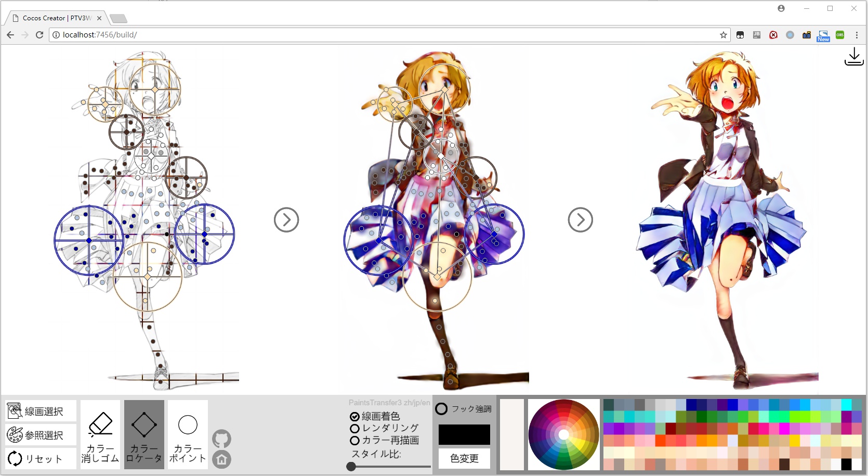Screen dimensions: 868x476
Task: Select the カラーロケータ diamond tool
Action: point(144,434)
